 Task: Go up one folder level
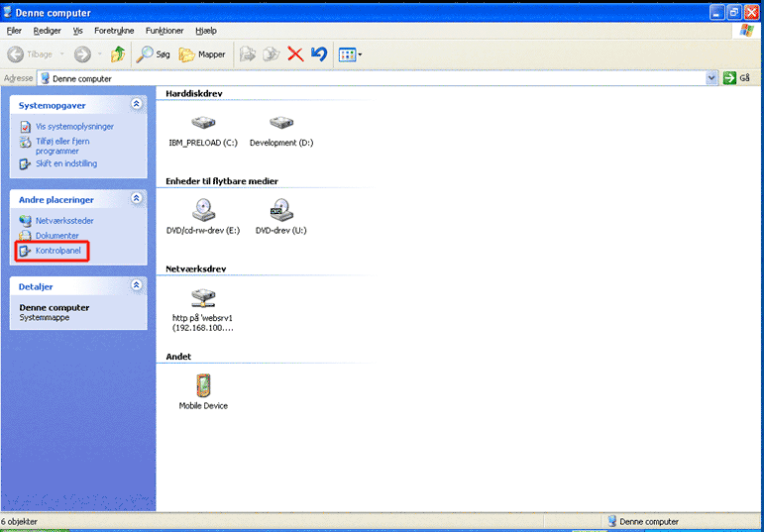pos(118,54)
